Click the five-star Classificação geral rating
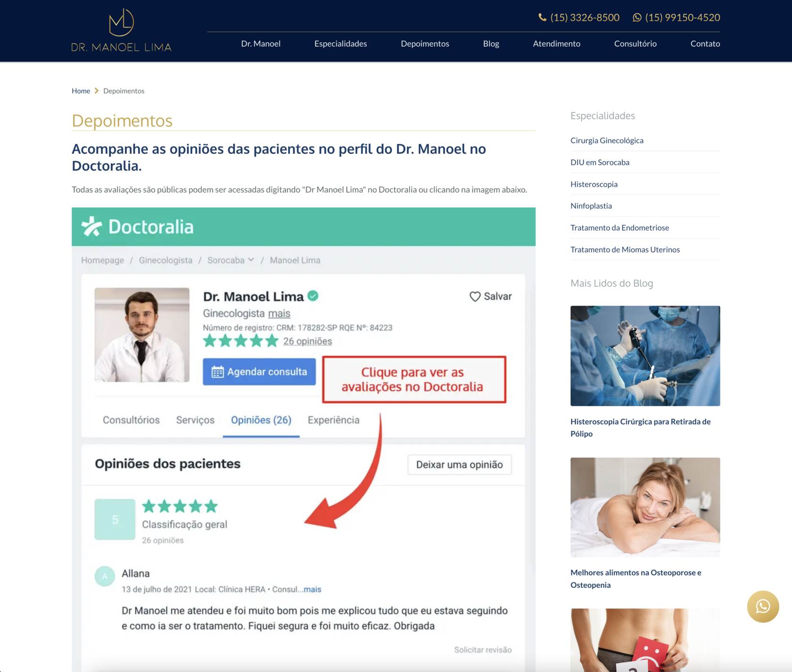 (180, 506)
